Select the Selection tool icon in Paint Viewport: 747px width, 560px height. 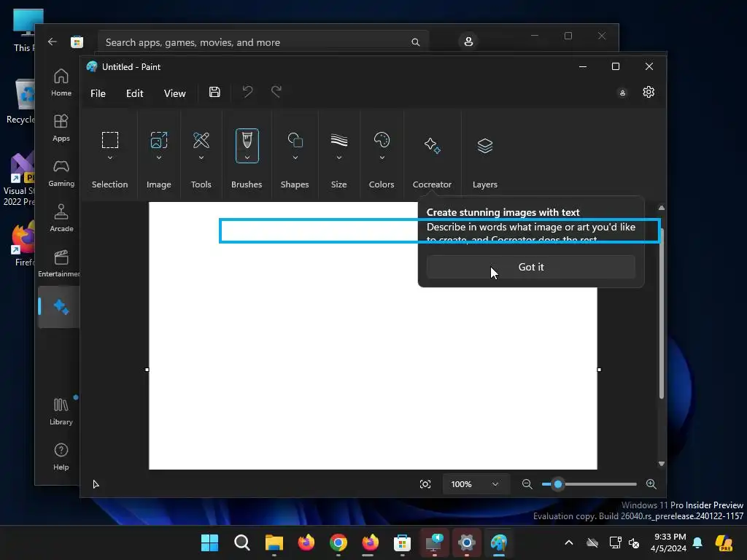click(110, 140)
